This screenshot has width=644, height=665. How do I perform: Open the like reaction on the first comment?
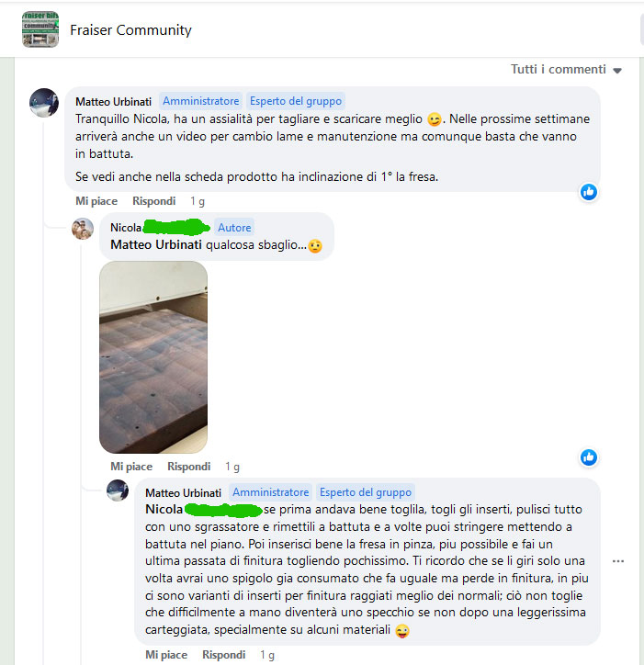(589, 192)
